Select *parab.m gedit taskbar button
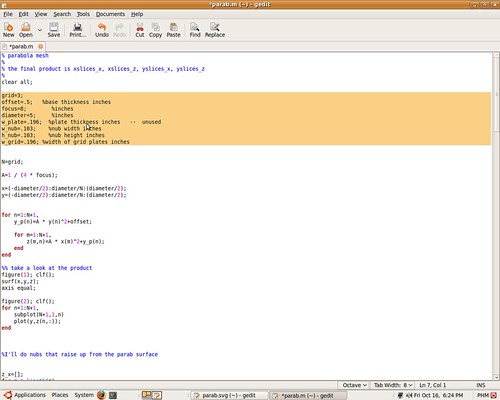Viewport: 500px width, 400px height. 308,395
